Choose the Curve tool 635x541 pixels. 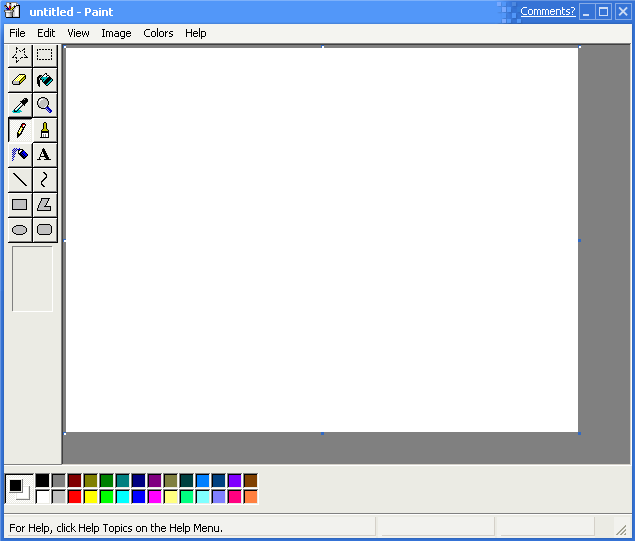click(x=45, y=180)
